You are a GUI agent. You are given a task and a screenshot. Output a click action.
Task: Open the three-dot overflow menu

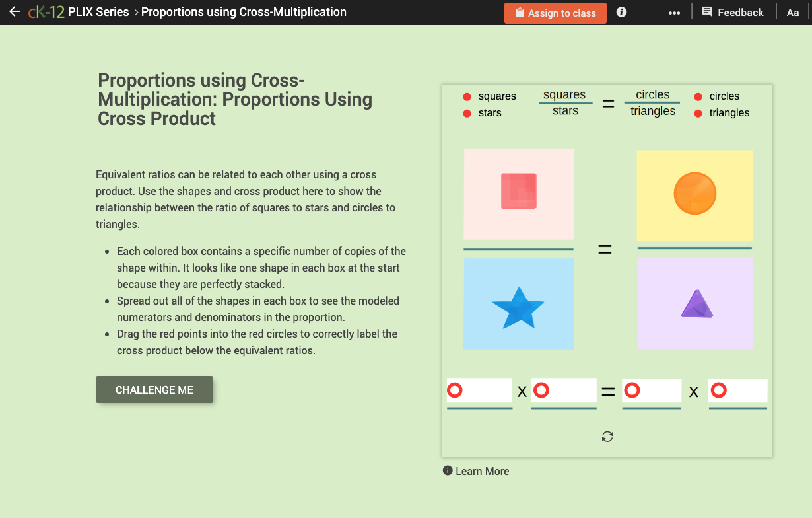pos(675,11)
